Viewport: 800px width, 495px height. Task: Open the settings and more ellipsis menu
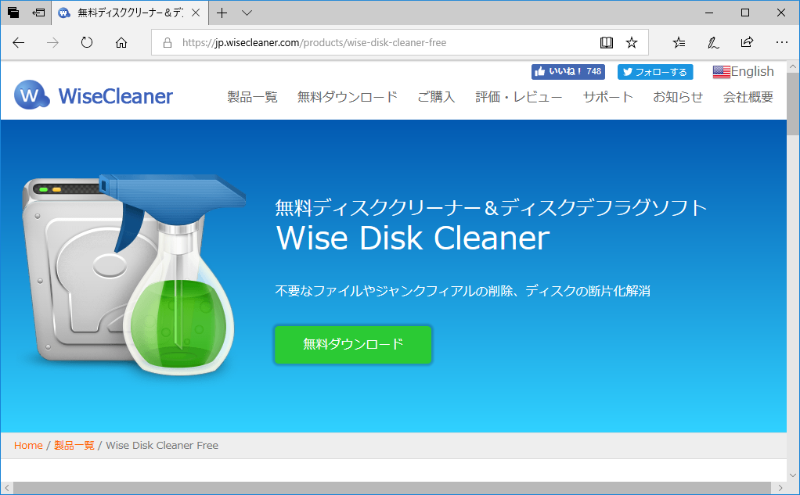(782, 42)
